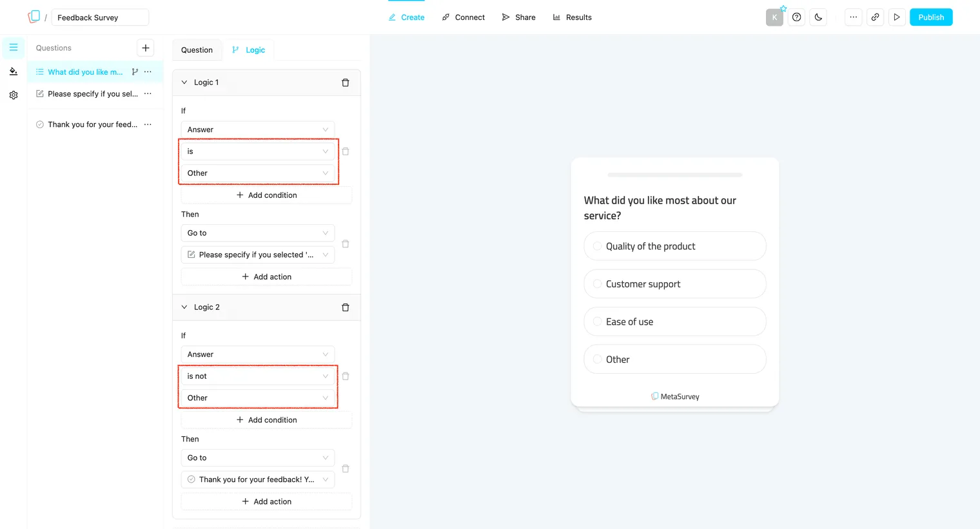Open the 'Please specify if you selected' target dropdown

point(258,255)
